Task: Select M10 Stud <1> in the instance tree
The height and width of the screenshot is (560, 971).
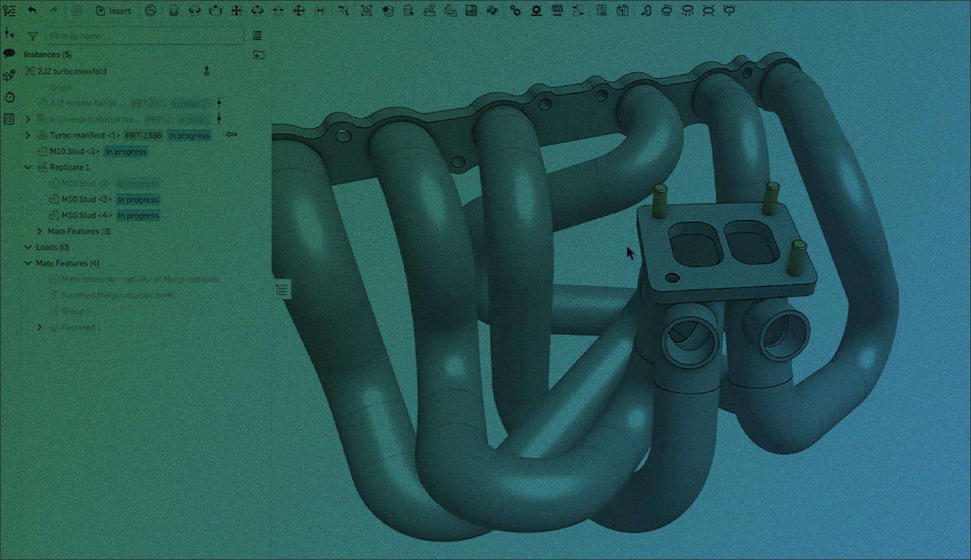Action: [x=74, y=151]
